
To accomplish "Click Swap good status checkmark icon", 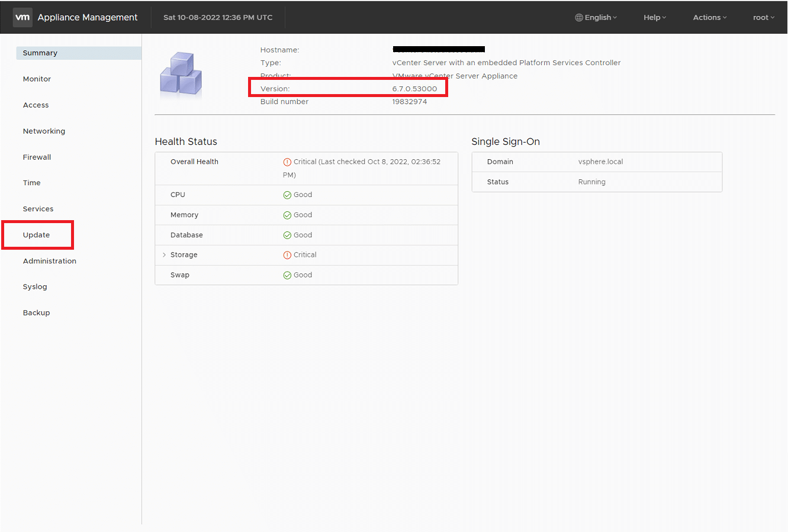I will click(x=287, y=275).
